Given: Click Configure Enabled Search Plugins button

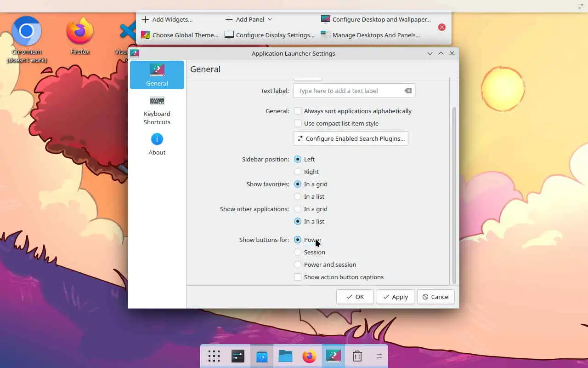Looking at the screenshot, I should 351,138.
